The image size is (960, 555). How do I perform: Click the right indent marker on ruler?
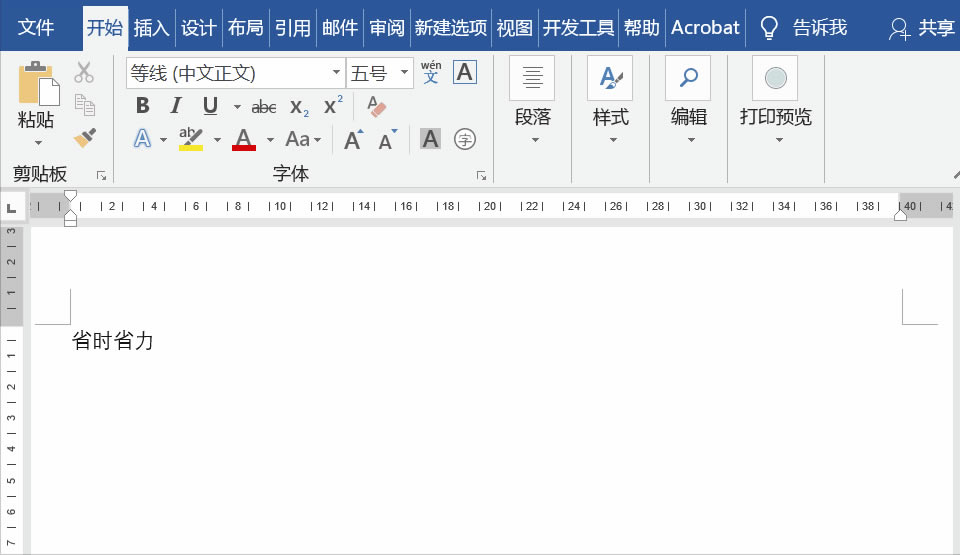tap(900, 215)
